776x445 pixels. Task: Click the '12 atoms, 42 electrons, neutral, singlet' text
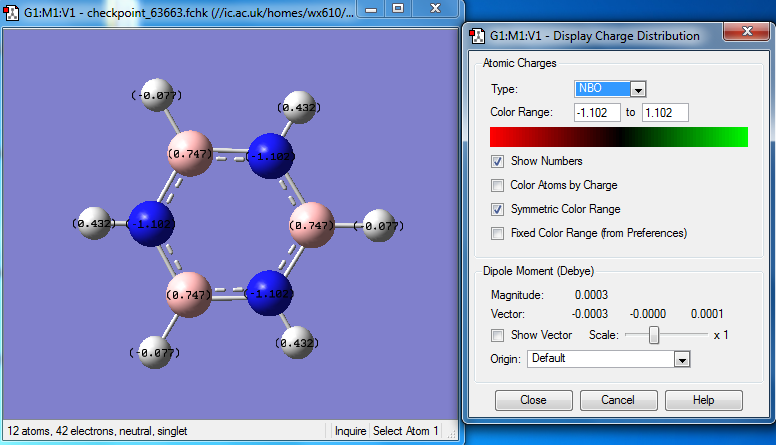97,431
